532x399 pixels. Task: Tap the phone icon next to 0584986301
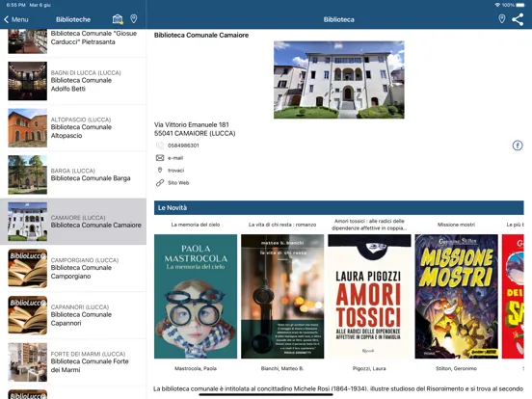pos(160,146)
